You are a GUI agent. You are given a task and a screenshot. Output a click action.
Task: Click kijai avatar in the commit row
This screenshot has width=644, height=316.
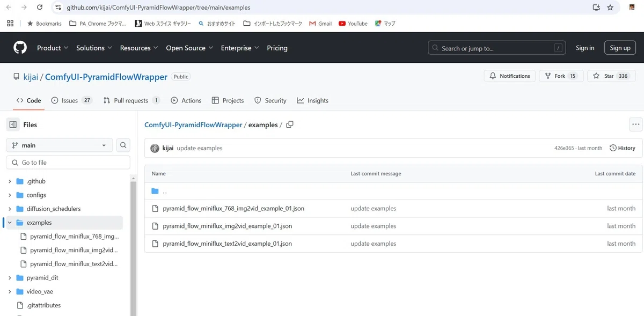(155, 148)
